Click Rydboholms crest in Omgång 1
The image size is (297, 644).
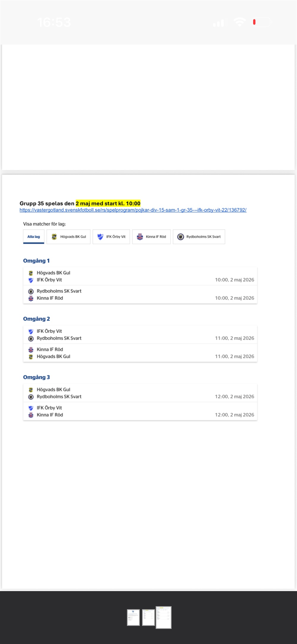click(31, 292)
